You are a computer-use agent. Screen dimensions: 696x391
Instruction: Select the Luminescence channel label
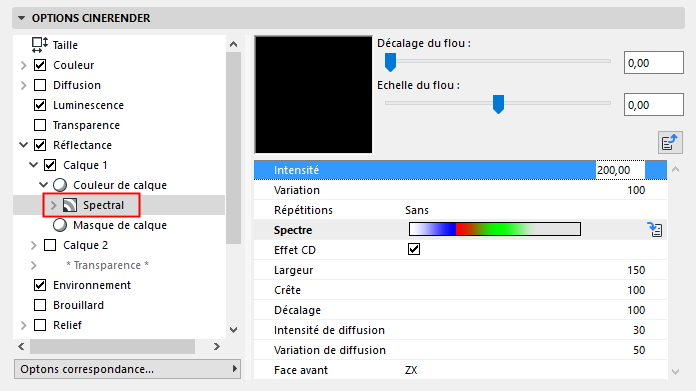tap(88, 105)
